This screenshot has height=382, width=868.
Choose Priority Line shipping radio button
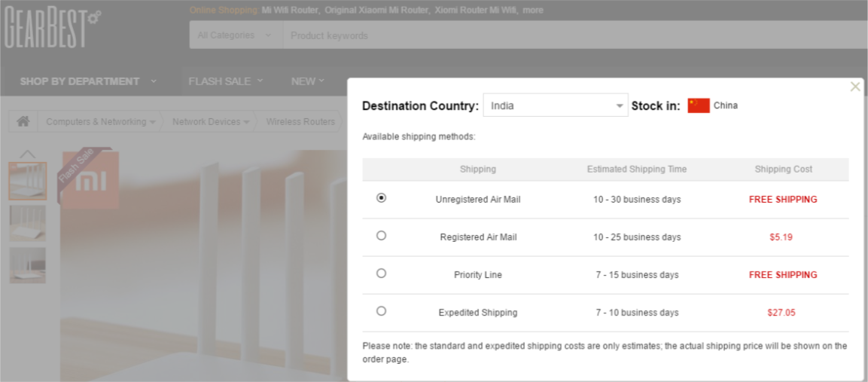(x=381, y=274)
